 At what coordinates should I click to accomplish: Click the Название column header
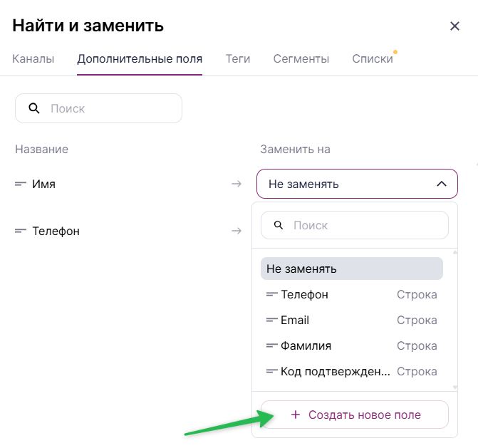[42, 150]
